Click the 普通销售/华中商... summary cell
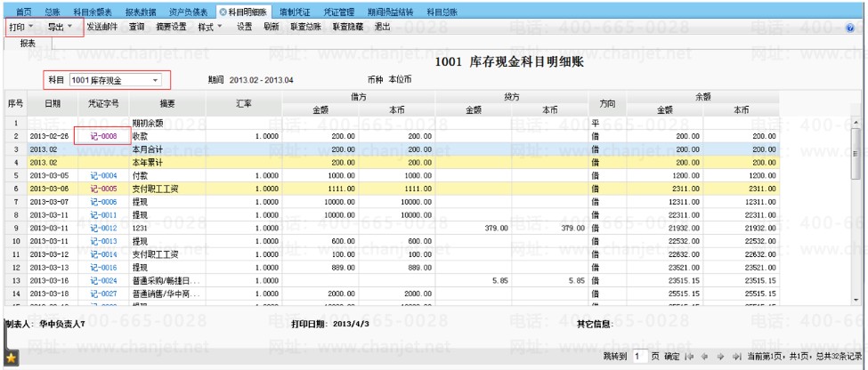The width and height of the screenshot is (868, 370). 167,294
